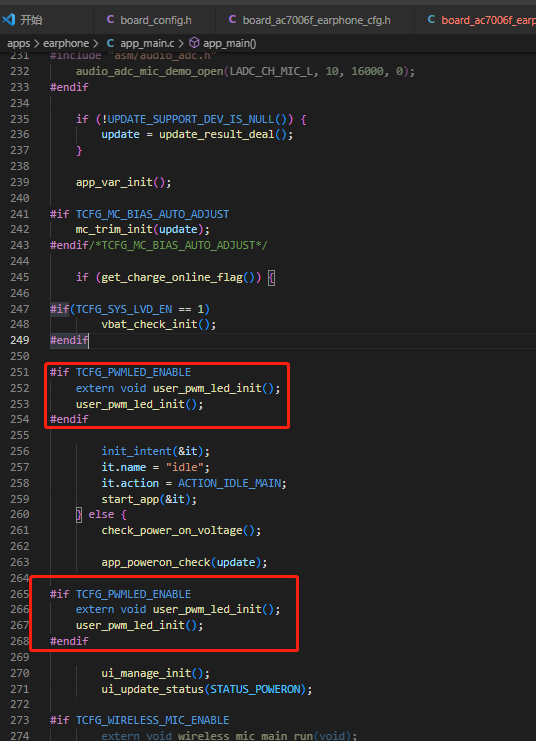Image resolution: width=536 pixels, height=741 pixels.
Task: Click user_pwm_led_init() call on line 267
Action: [x=136, y=626]
